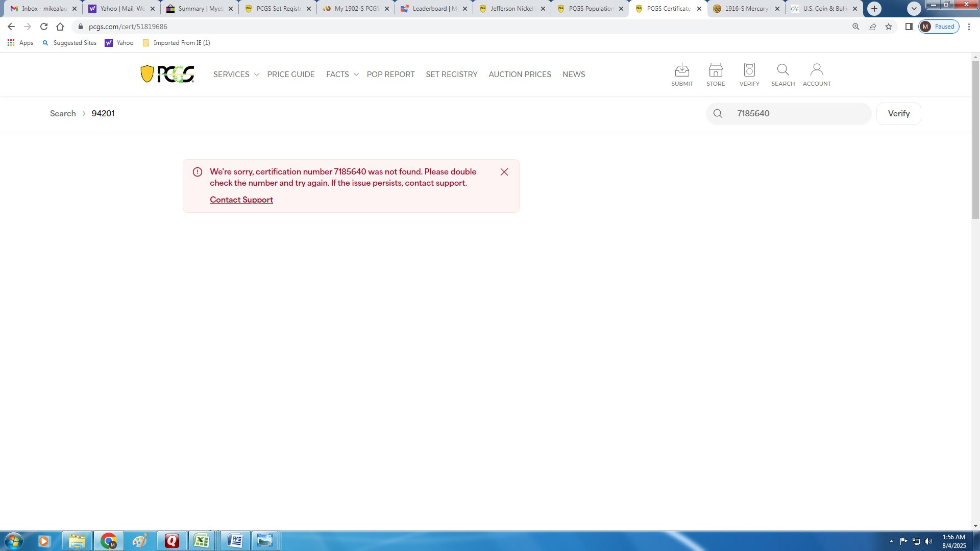This screenshot has height=551, width=980.
Task: Open new browser tab
Action: [874, 9]
